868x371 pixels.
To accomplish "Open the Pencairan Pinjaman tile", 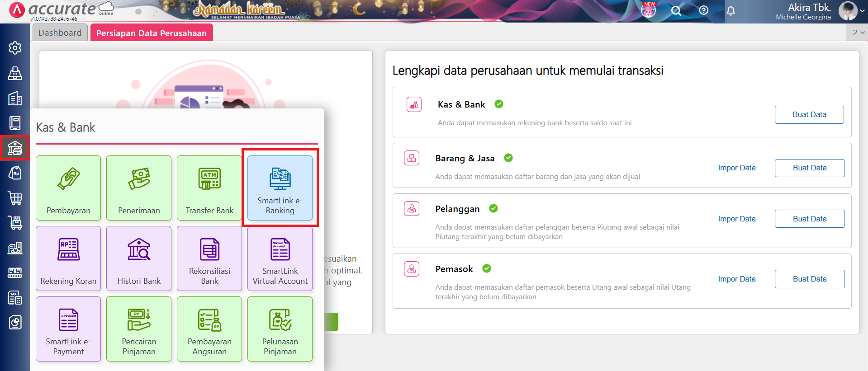I will (x=139, y=329).
